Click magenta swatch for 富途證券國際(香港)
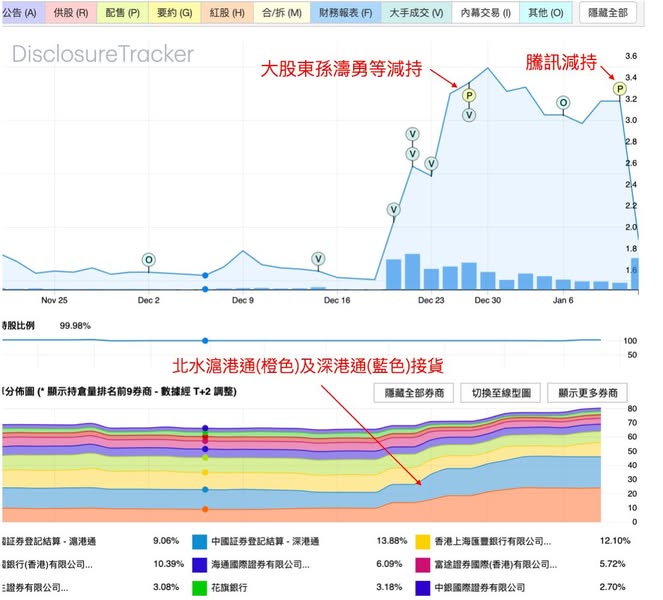This screenshot has width=663, height=600. 423,565
